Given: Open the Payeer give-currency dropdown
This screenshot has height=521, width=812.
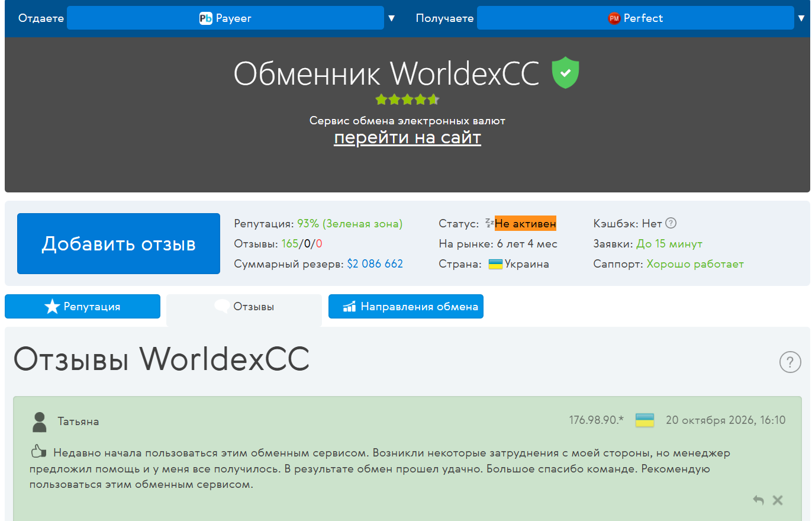Looking at the screenshot, I should click(225, 18).
